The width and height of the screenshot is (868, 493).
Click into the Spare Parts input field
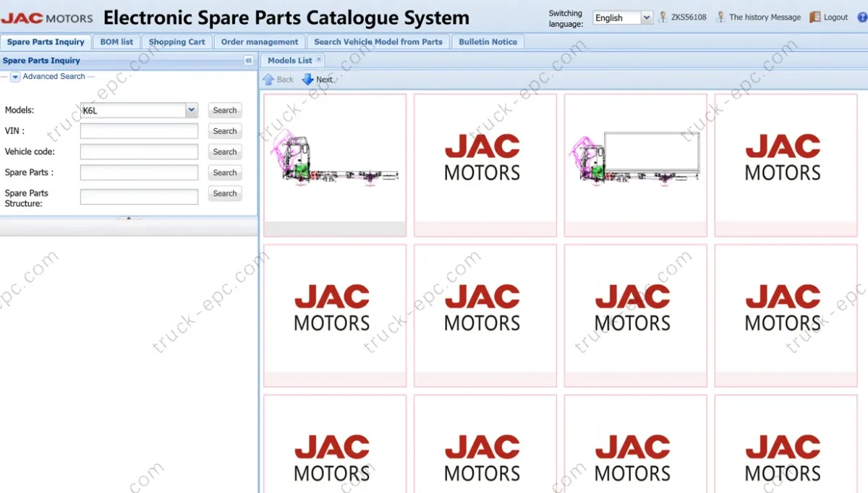click(139, 173)
